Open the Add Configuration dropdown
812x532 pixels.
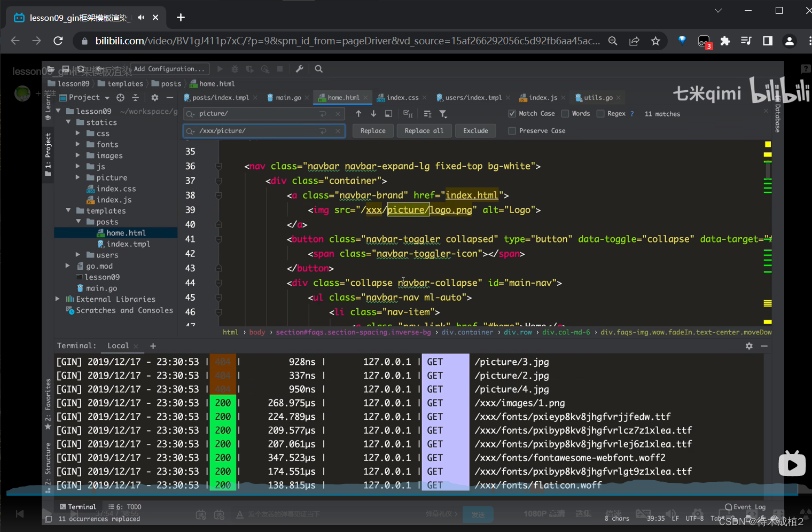point(169,69)
